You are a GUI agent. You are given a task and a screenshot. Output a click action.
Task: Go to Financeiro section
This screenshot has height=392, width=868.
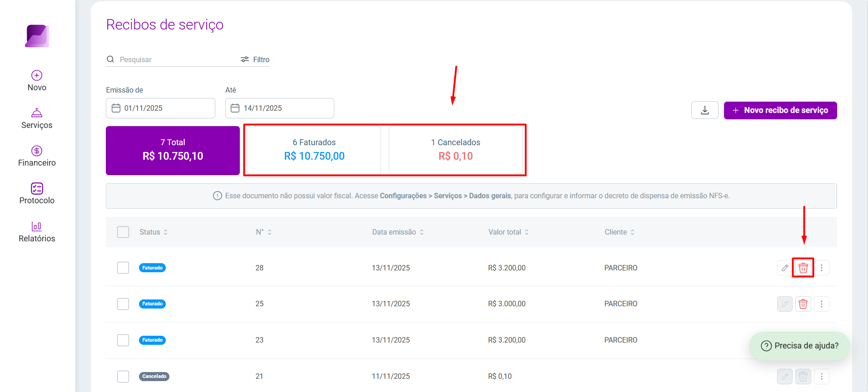(x=37, y=156)
